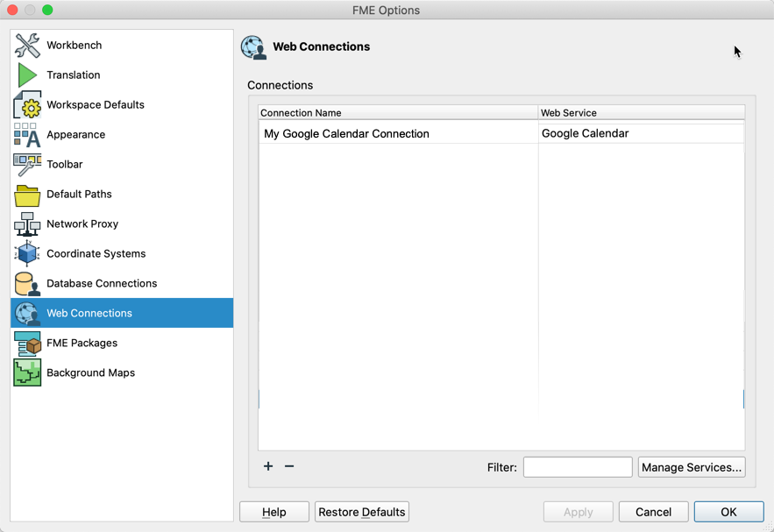Viewport: 774px width, 532px height.
Task: Click the Toolbar wrench icon
Action: click(x=27, y=165)
